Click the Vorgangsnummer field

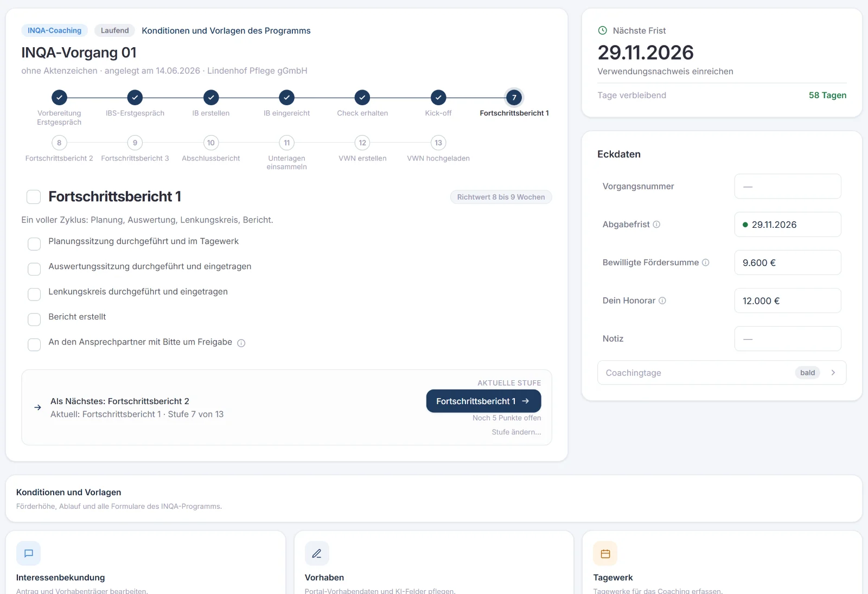tap(788, 187)
